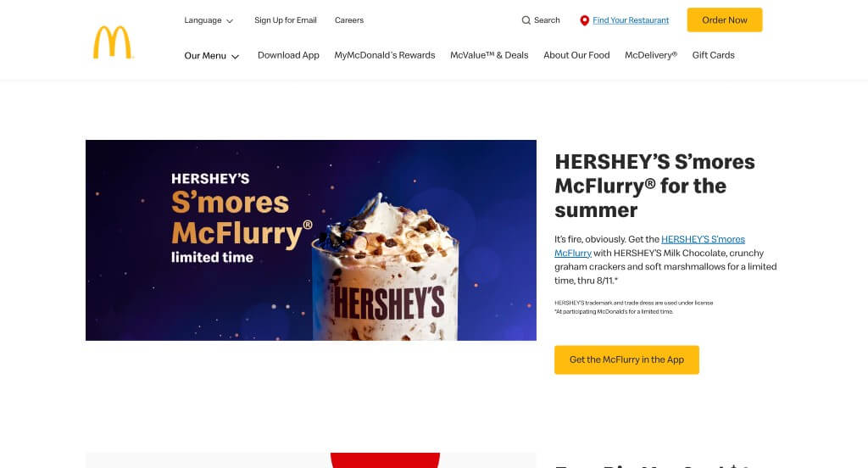This screenshot has width=868, height=468.
Task: Click the McDonald's golden arches logo
Action: coord(113,42)
